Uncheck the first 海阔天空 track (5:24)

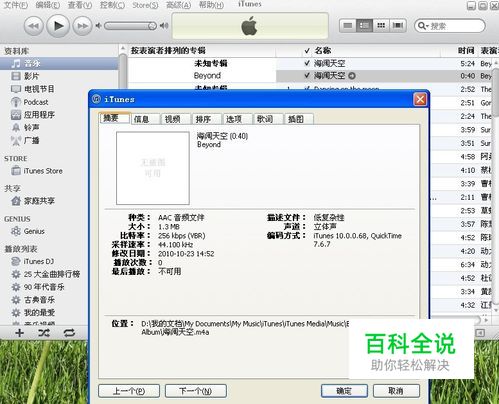point(307,63)
